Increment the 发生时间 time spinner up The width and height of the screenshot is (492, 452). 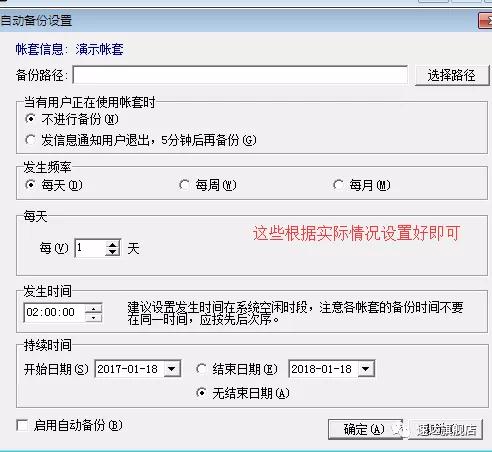coord(93,309)
